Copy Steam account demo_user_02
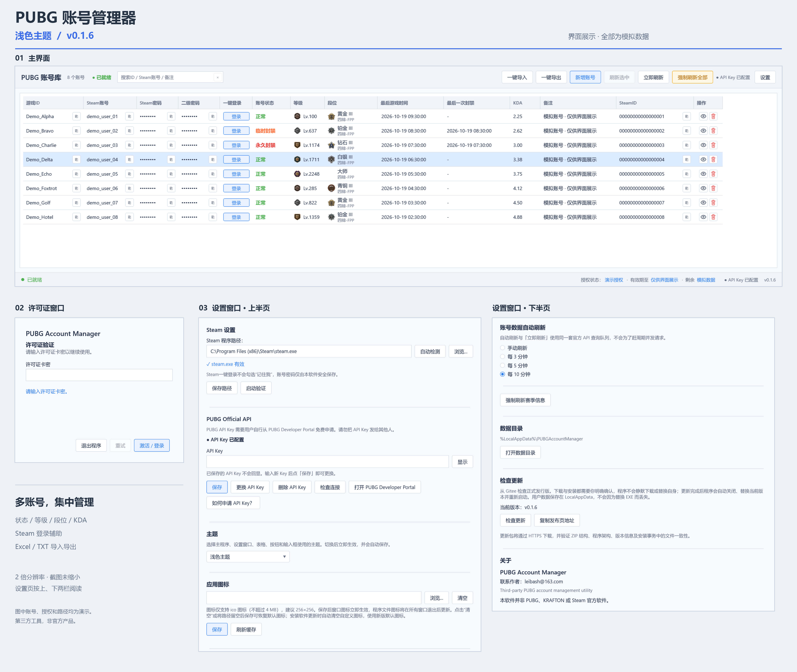 129,131
